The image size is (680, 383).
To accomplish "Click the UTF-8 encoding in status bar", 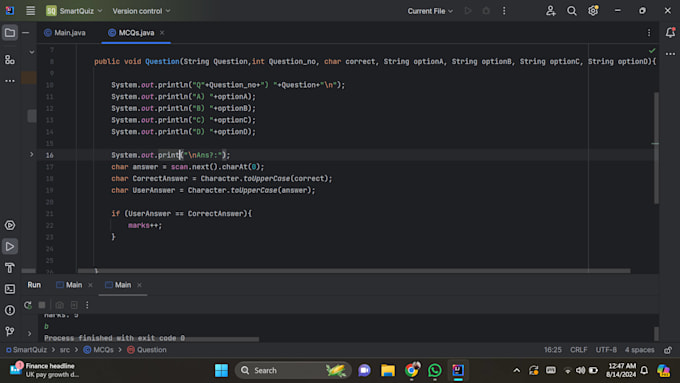I will click(606, 350).
